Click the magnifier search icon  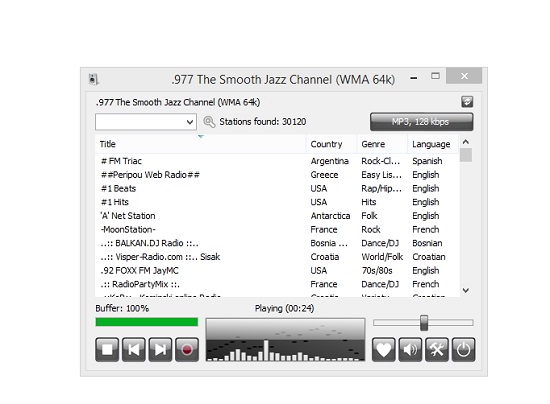[209, 122]
